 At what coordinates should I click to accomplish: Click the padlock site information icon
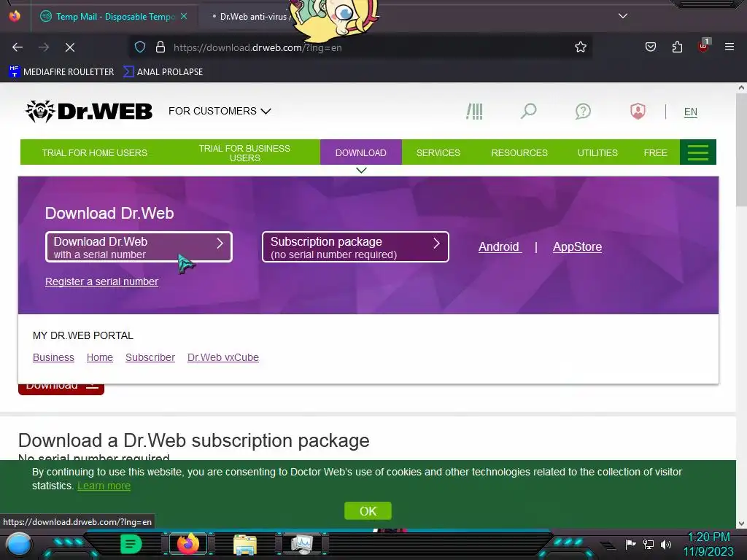pos(160,47)
